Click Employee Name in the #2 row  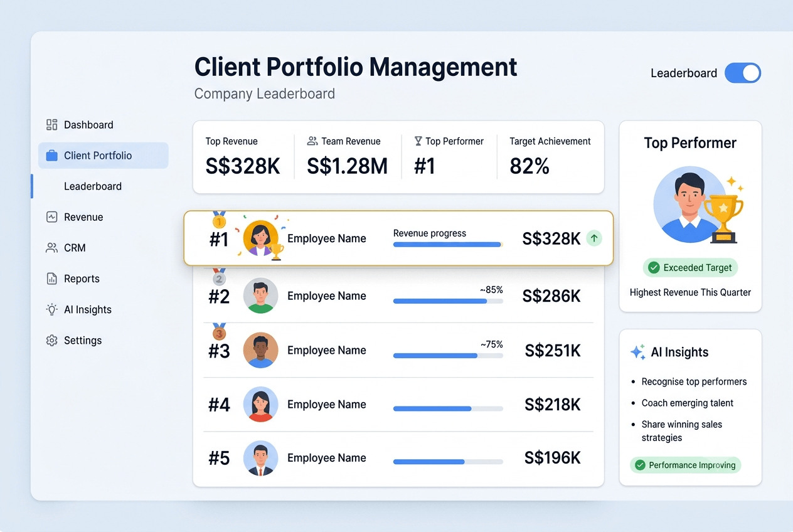click(x=327, y=296)
